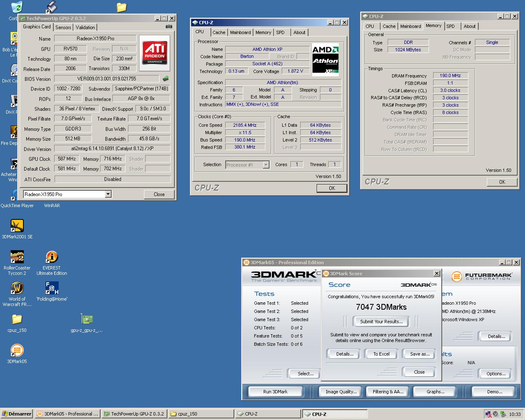Click the GPU-Z BIOS Version field

[x=107, y=79]
